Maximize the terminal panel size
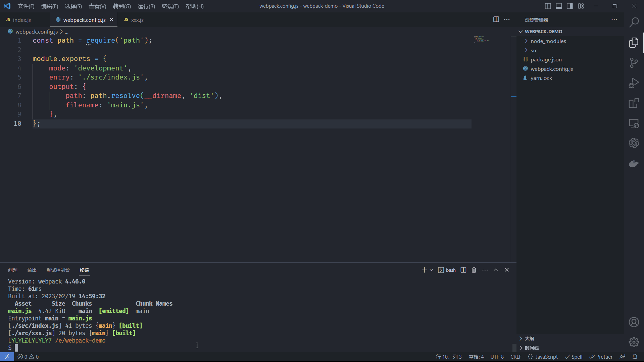 point(496,270)
